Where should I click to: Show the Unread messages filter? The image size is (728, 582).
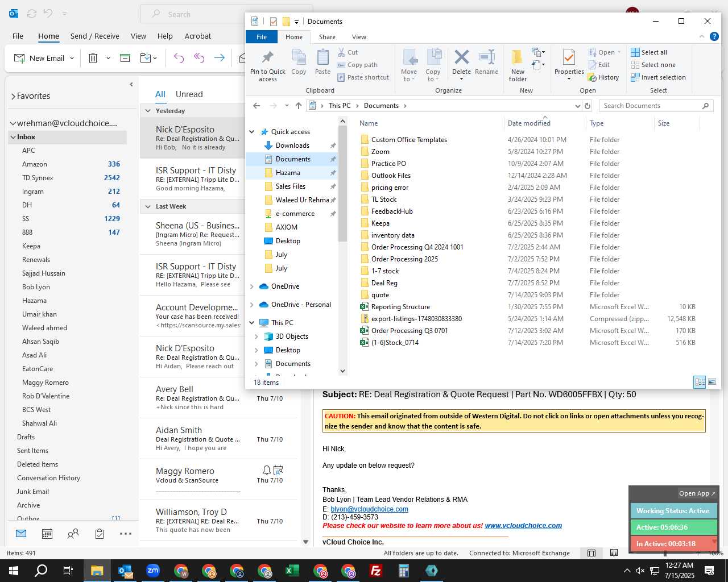[x=189, y=94]
